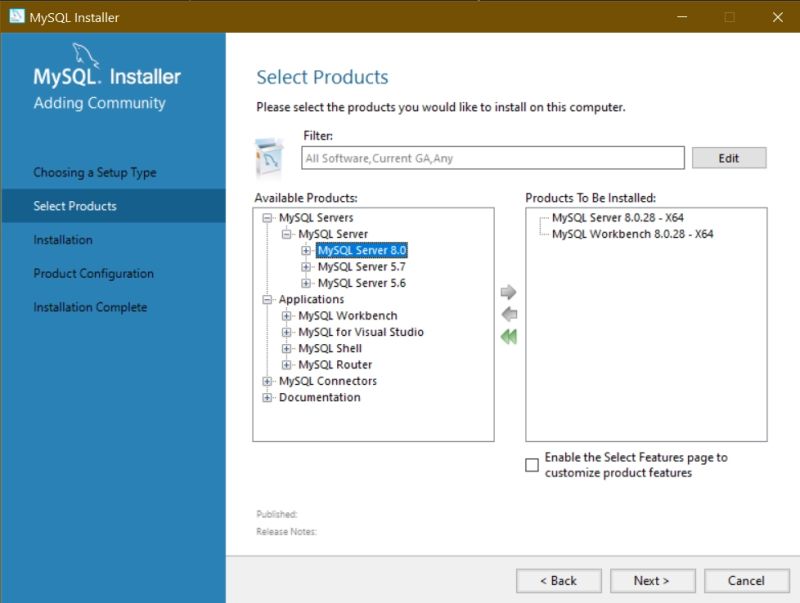Select MySQL Server 5.7 in the tree
The height and width of the screenshot is (603, 800).
coord(362,267)
